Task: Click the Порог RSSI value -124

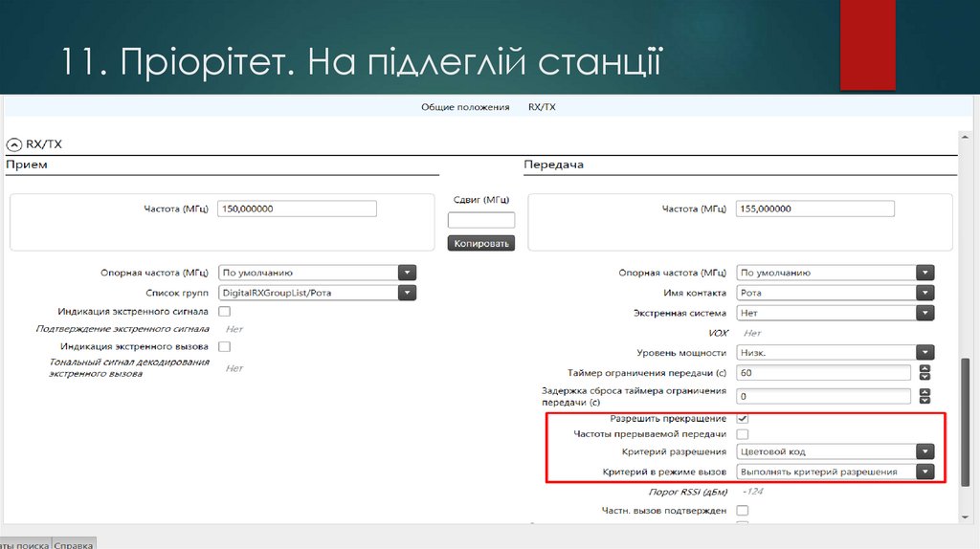Action: pyautogui.click(x=753, y=492)
